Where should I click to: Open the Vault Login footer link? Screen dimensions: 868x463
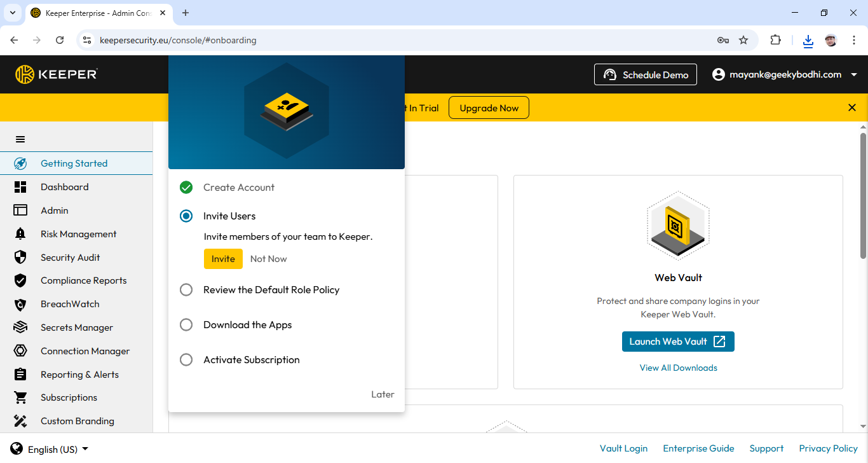(x=623, y=448)
